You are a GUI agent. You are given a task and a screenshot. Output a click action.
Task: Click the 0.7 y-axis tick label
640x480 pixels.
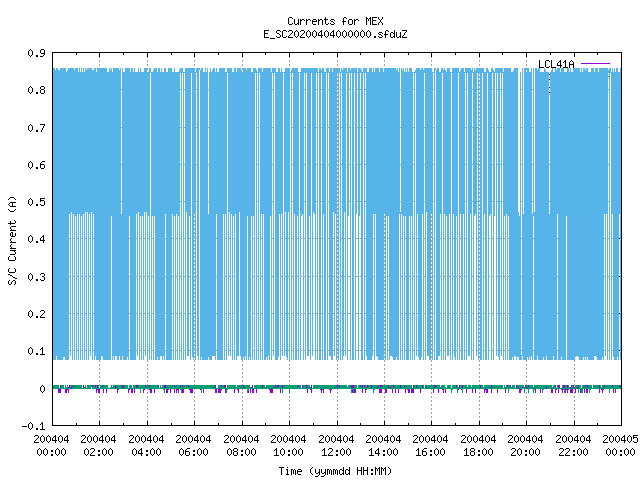36,128
